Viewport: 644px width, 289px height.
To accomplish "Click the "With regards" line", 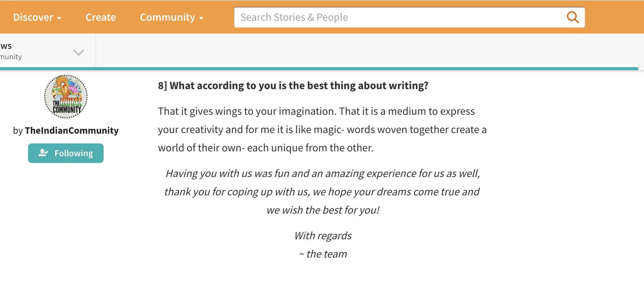I will [x=323, y=236].
